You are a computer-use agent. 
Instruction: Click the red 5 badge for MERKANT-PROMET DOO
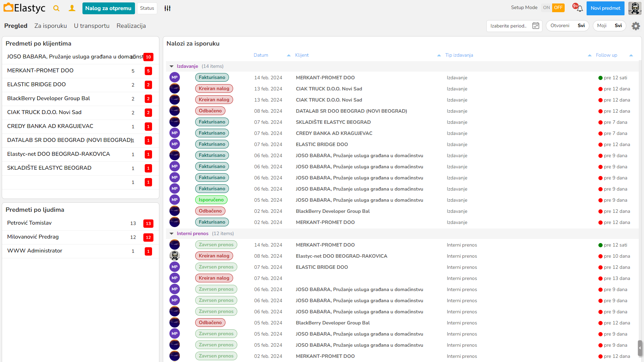click(148, 71)
